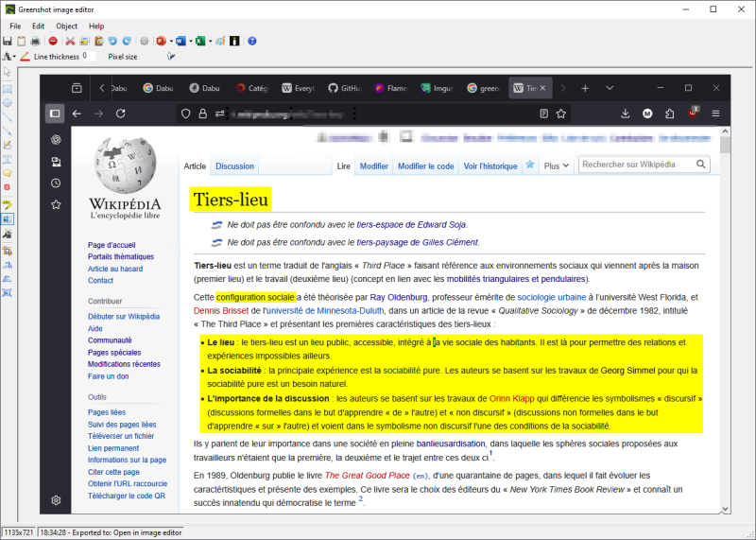Select the red Counter tool

pos(8,187)
